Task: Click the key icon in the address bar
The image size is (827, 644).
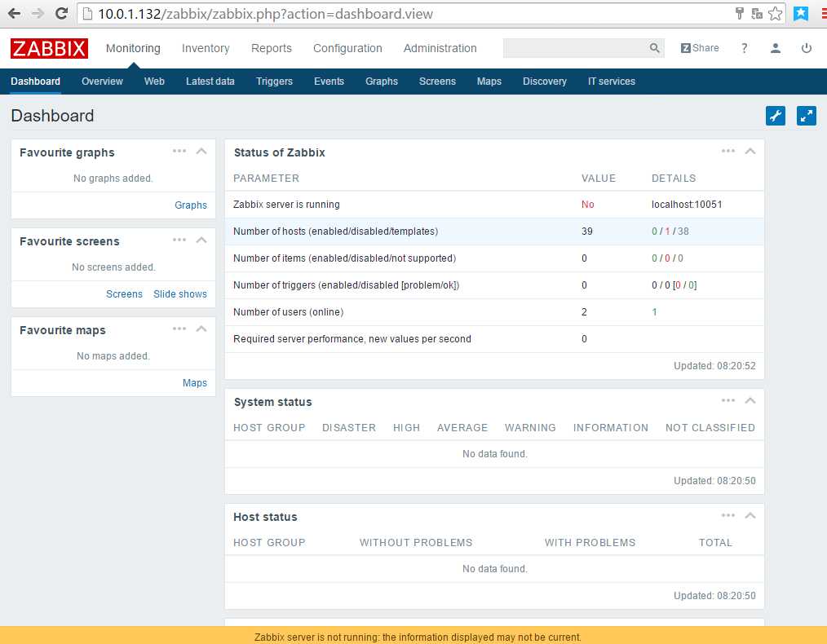Action: click(x=740, y=14)
